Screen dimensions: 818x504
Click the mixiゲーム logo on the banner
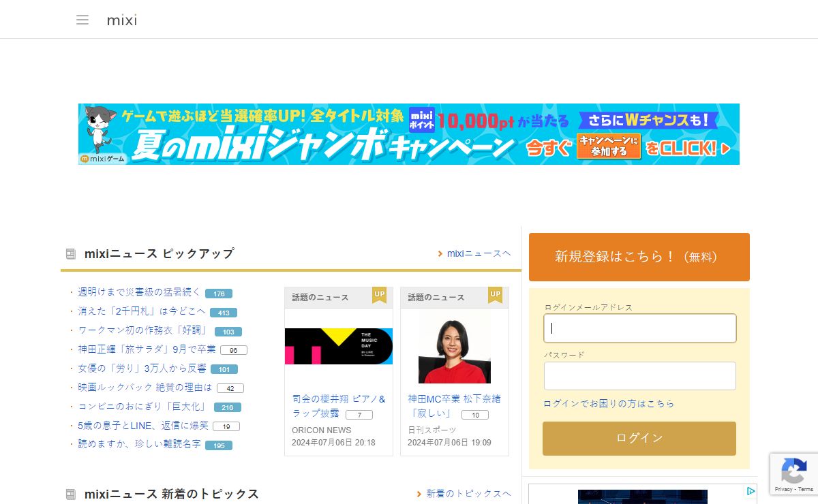103,159
